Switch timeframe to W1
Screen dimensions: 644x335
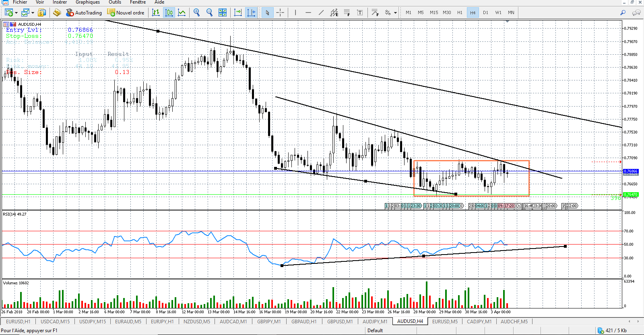[498, 12]
